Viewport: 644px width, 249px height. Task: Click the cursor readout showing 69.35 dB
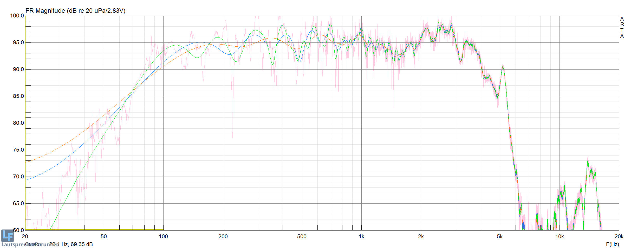[x=71, y=244]
